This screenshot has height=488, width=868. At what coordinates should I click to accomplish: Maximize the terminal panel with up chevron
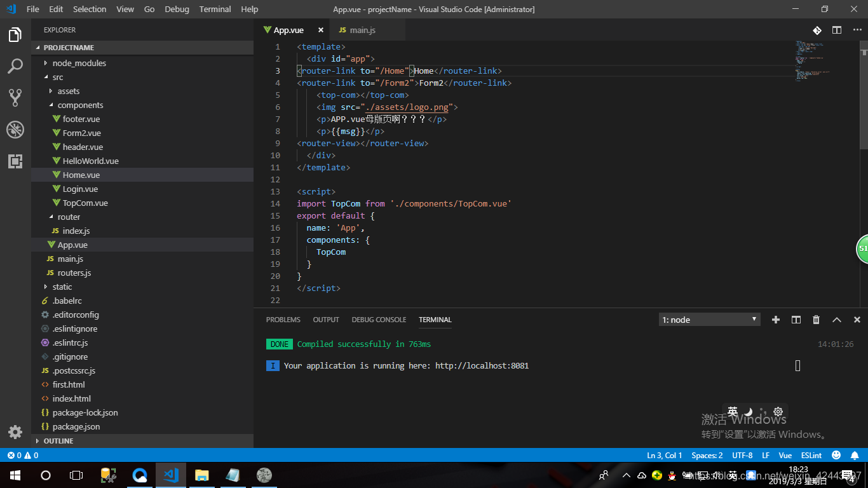point(837,320)
